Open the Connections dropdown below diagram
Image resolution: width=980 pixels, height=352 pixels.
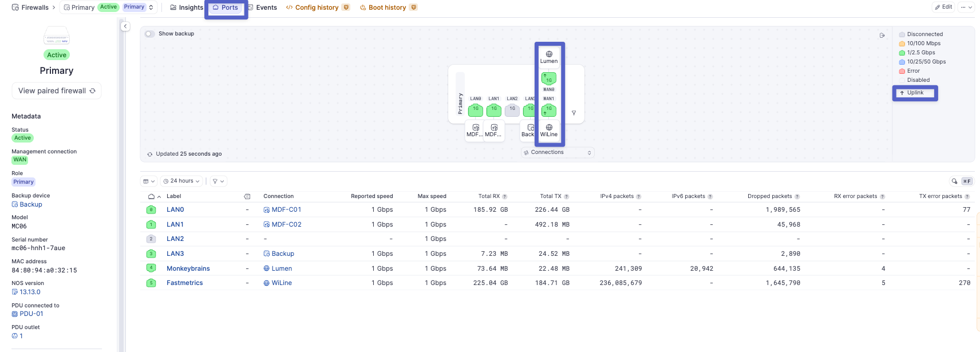tap(558, 152)
